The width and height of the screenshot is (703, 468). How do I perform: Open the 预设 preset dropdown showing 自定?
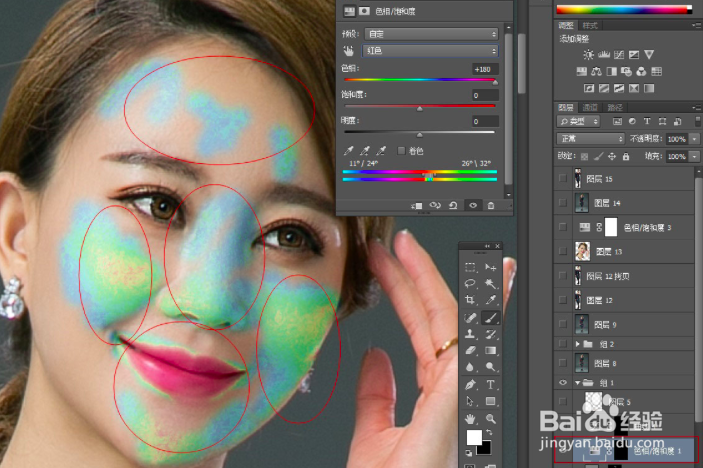tap(431, 34)
